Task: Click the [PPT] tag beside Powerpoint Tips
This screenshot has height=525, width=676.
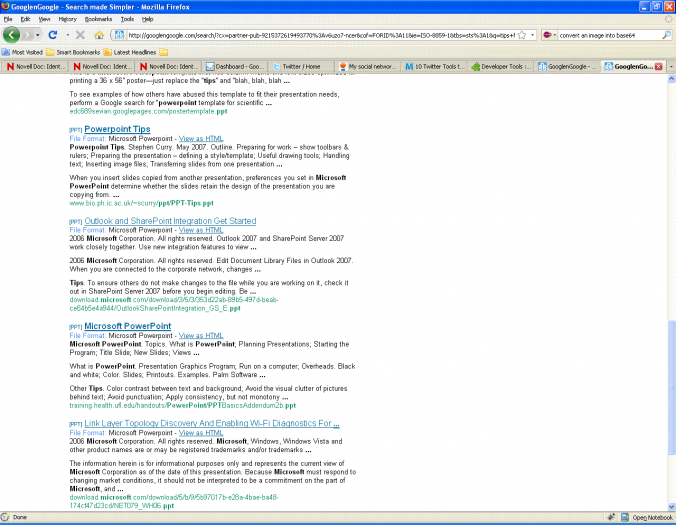Action: tap(75, 130)
